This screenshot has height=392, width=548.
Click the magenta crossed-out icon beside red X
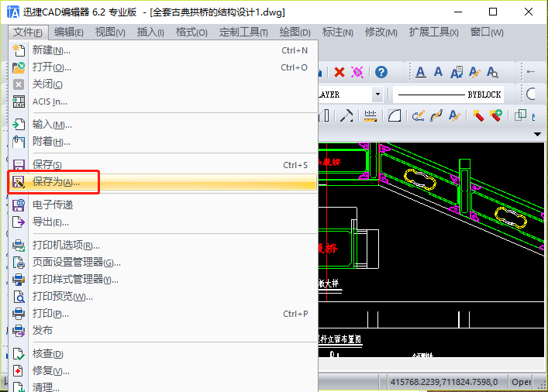point(357,72)
